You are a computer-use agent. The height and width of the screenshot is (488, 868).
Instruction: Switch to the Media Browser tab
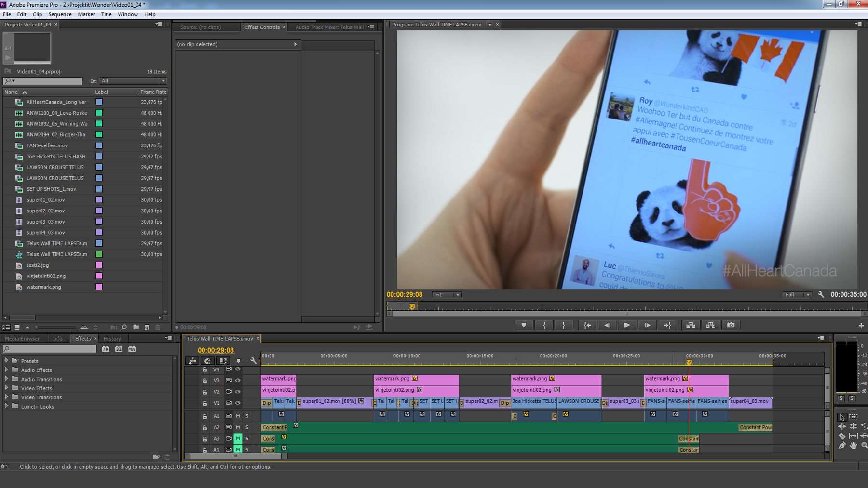[x=22, y=339]
